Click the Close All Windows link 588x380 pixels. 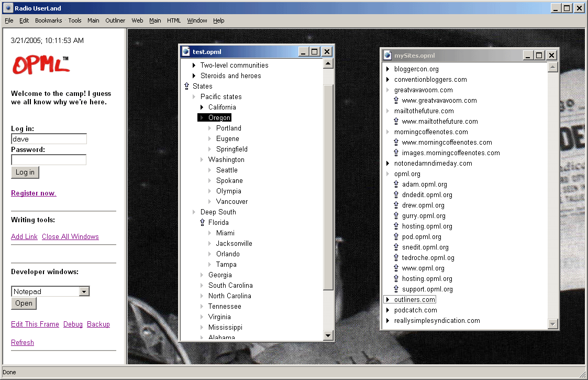point(70,237)
